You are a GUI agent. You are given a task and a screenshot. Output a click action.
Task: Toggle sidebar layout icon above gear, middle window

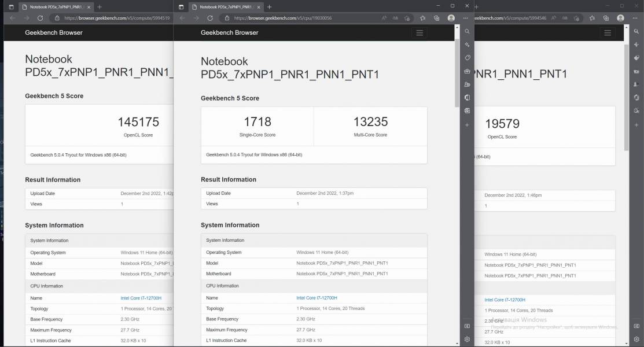[467, 326]
